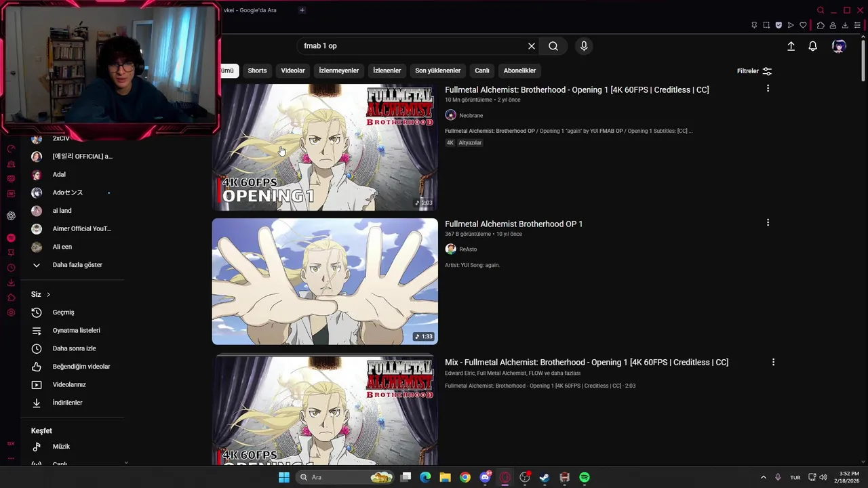Select the Videolar filter chip

point(293,70)
